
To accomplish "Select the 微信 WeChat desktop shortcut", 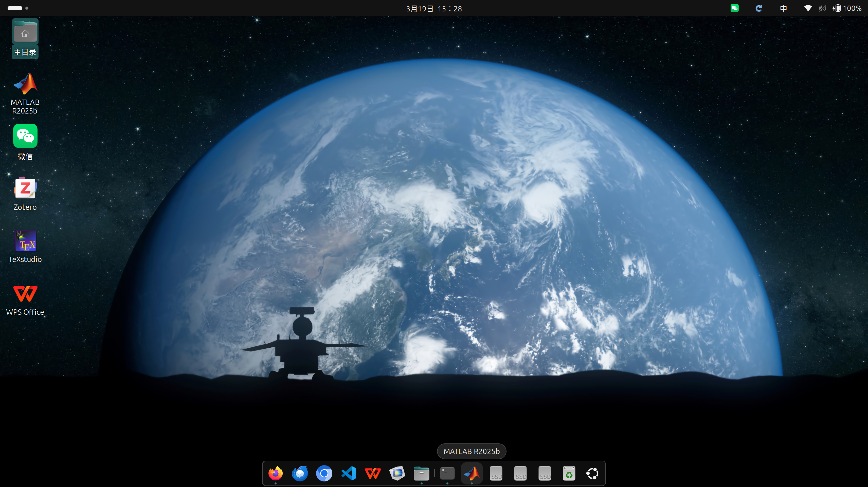I will [x=25, y=142].
